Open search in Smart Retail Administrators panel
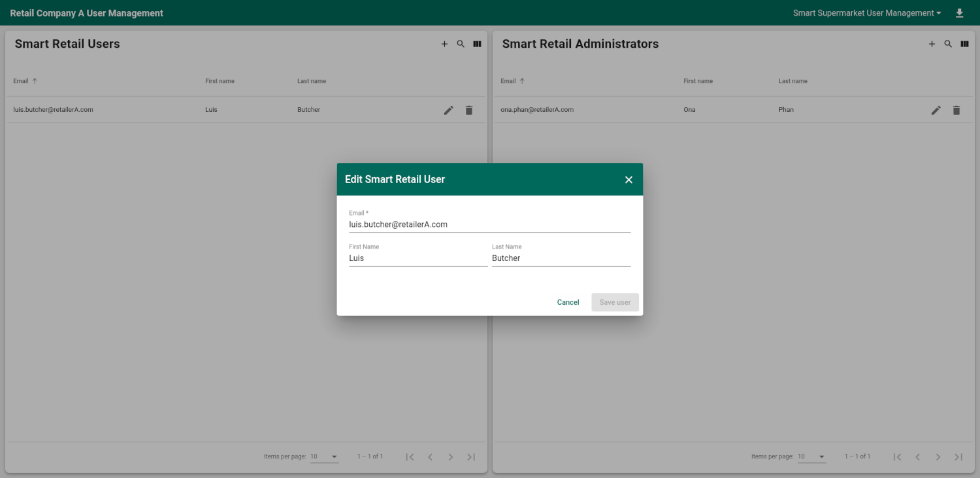Image resolution: width=980 pixels, height=478 pixels. coord(948,44)
